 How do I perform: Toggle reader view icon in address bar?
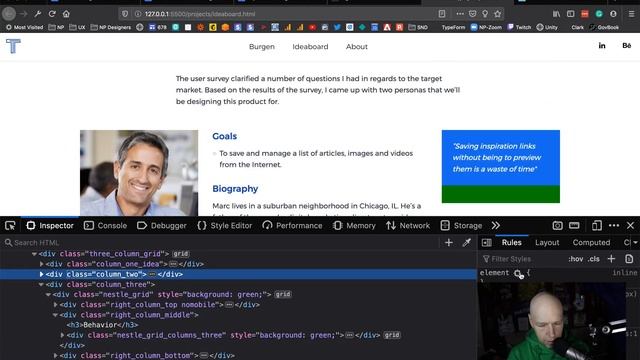coord(442,14)
